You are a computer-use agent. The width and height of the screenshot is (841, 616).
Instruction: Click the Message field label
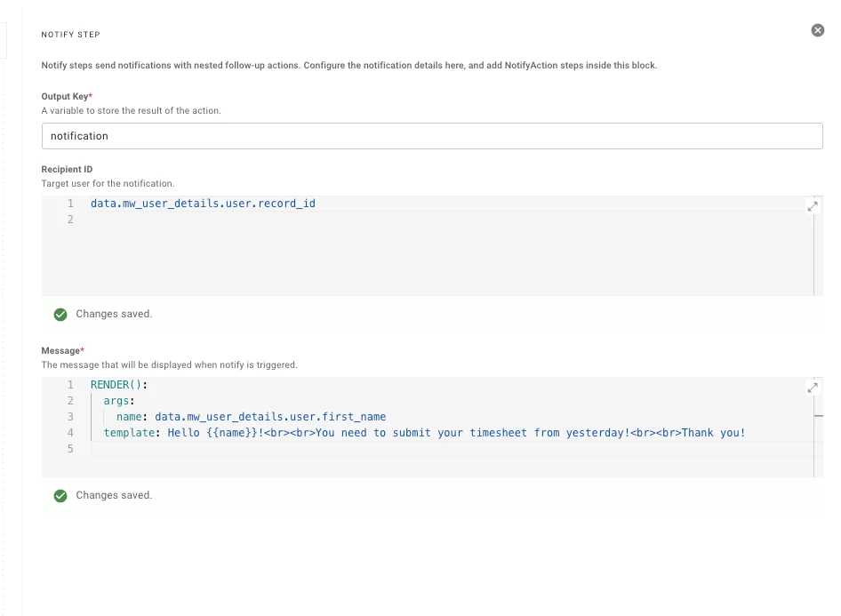60,350
